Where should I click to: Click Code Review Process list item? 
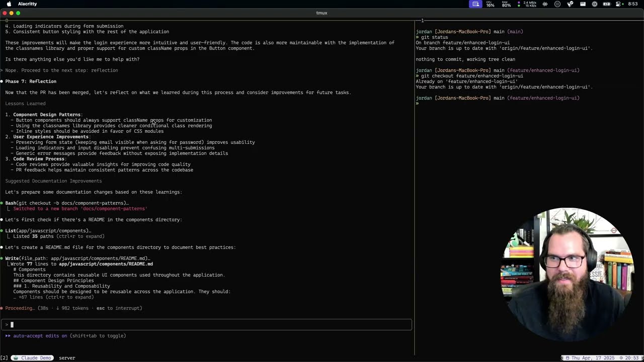40,159
